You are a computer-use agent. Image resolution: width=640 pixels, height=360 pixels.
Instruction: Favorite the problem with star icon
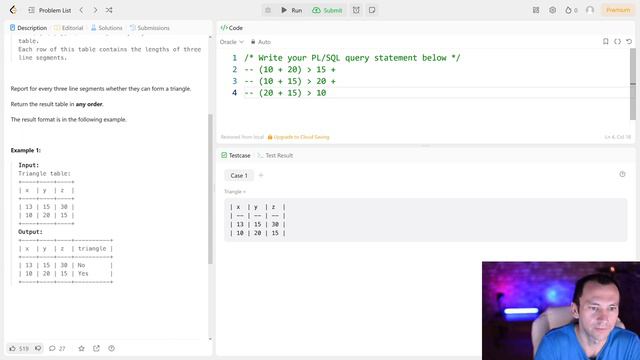pyautogui.click(x=82, y=349)
